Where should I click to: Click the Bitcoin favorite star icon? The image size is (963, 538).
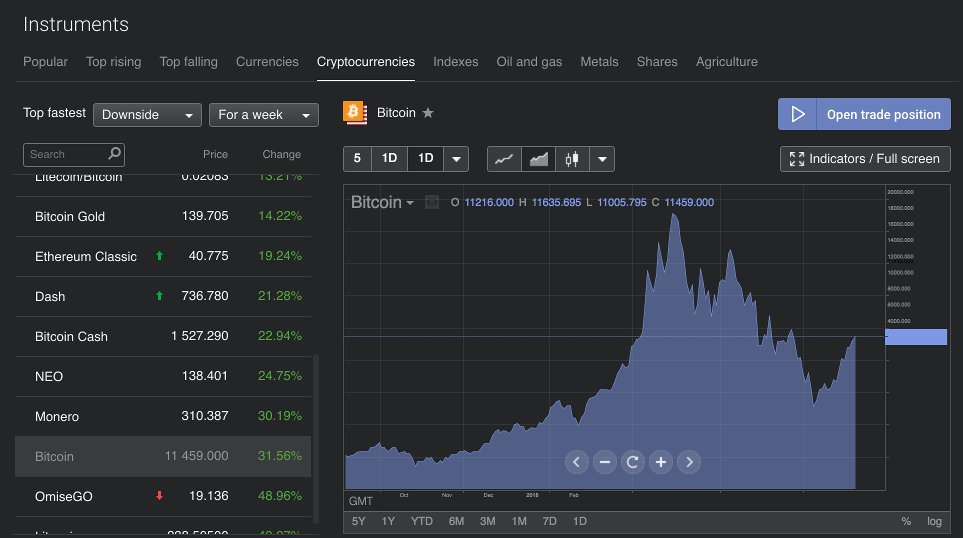tap(428, 113)
